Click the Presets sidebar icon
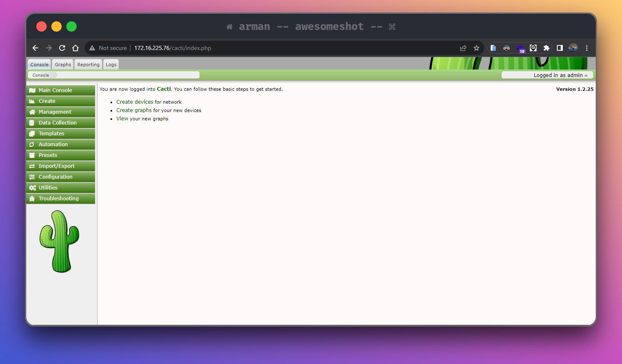 pyautogui.click(x=33, y=155)
